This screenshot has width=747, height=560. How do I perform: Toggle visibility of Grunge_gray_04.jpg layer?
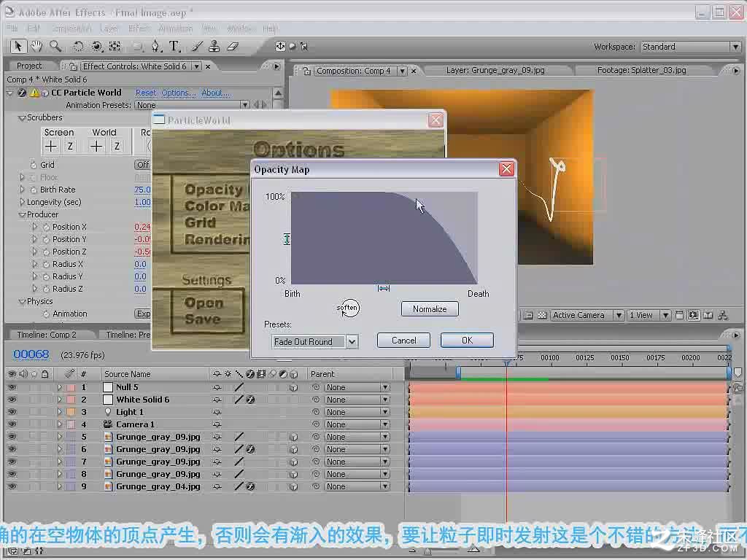click(12, 486)
